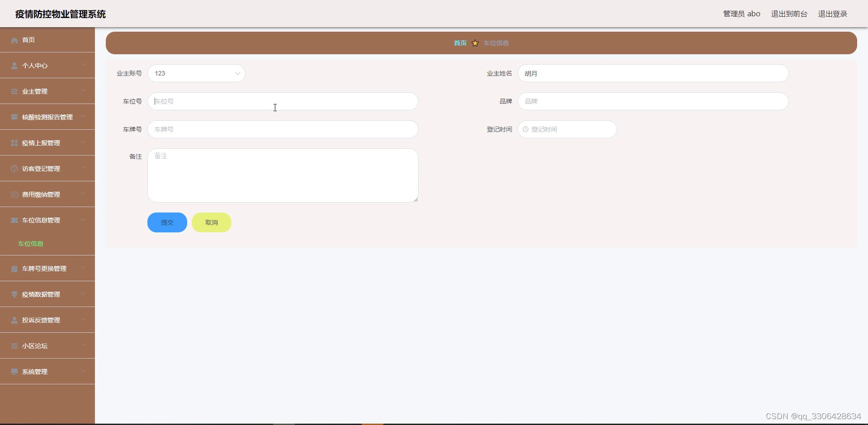Click 车位信息 breadcrumb text
868x425 pixels.
[x=496, y=43]
